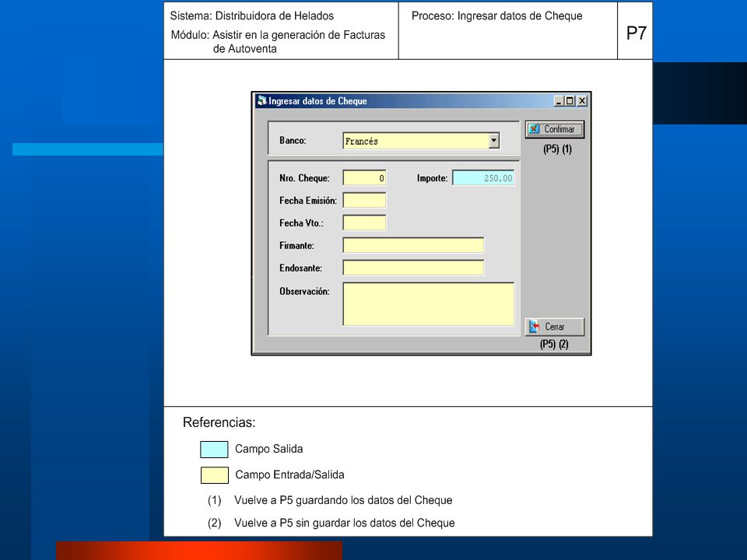Click the 'Firmante:' label
Viewport: 747px width, 560px height.
click(x=296, y=246)
